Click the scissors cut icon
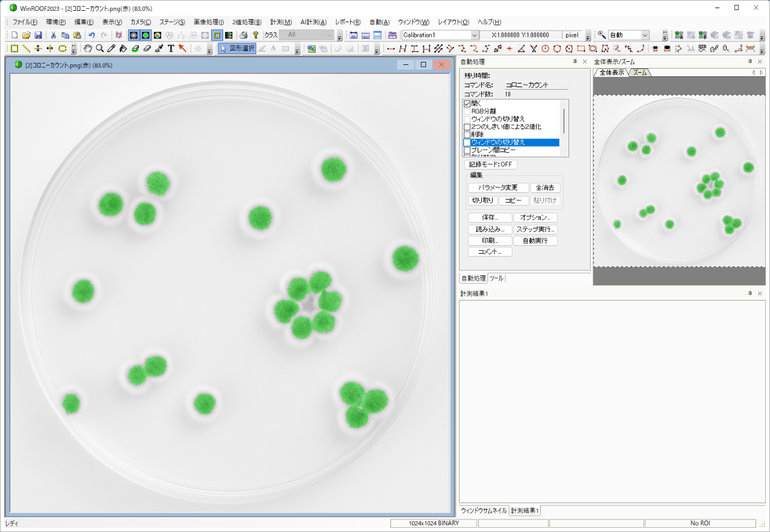This screenshot has width=770, height=532. point(54,35)
